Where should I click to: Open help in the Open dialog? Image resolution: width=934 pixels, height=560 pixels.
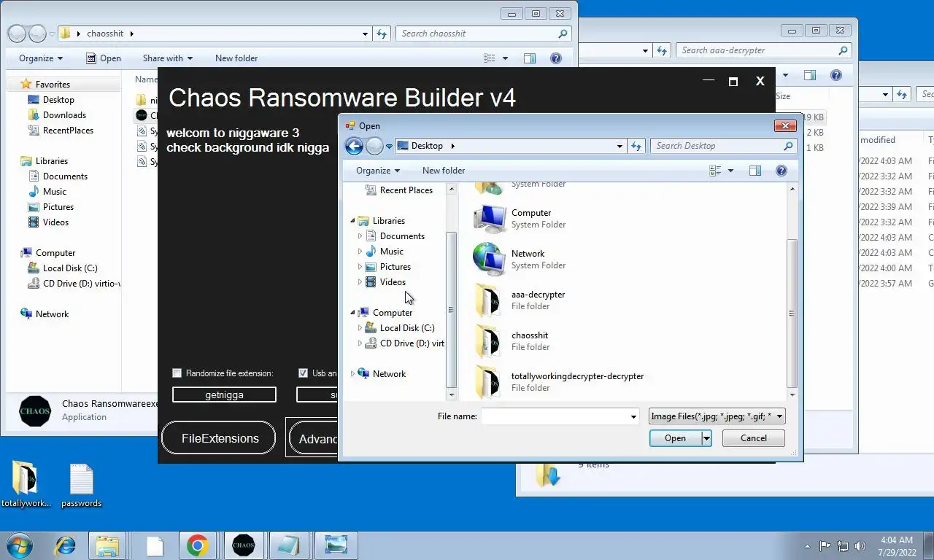point(781,171)
